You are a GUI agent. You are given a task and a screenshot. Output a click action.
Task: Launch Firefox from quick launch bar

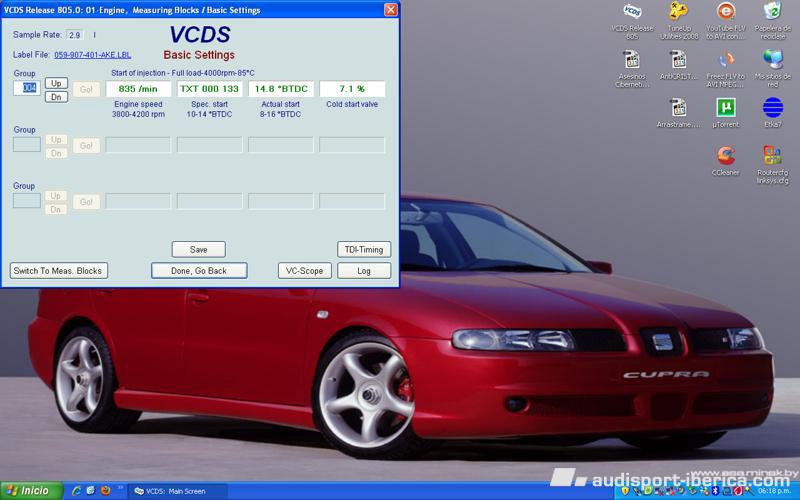[106, 491]
